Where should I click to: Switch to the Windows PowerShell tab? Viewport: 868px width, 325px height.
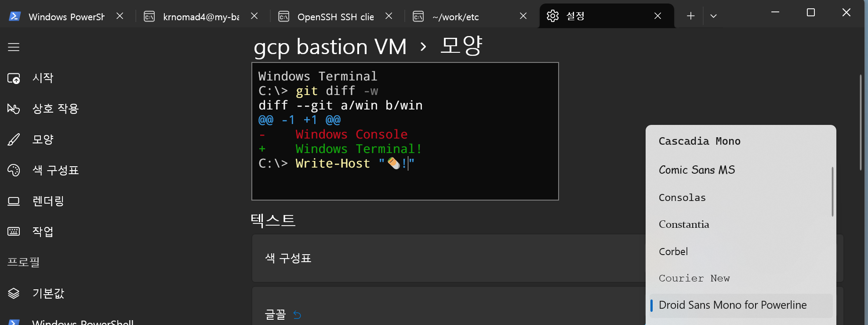[x=66, y=16]
